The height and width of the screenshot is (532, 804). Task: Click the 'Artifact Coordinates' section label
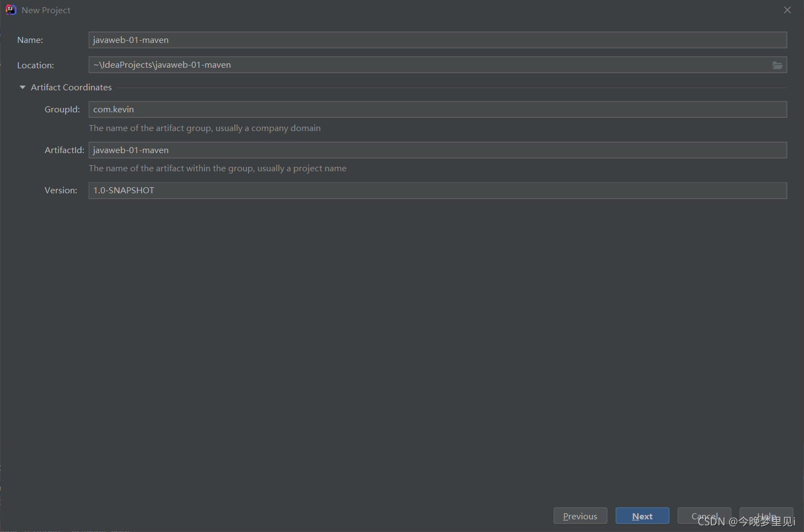[71, 88]
